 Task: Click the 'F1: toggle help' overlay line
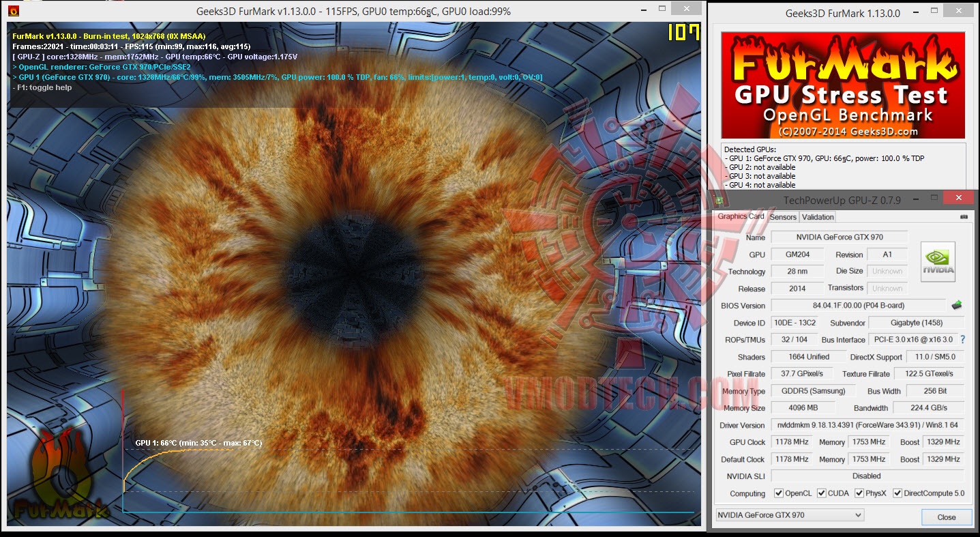[x=42, y=87]
